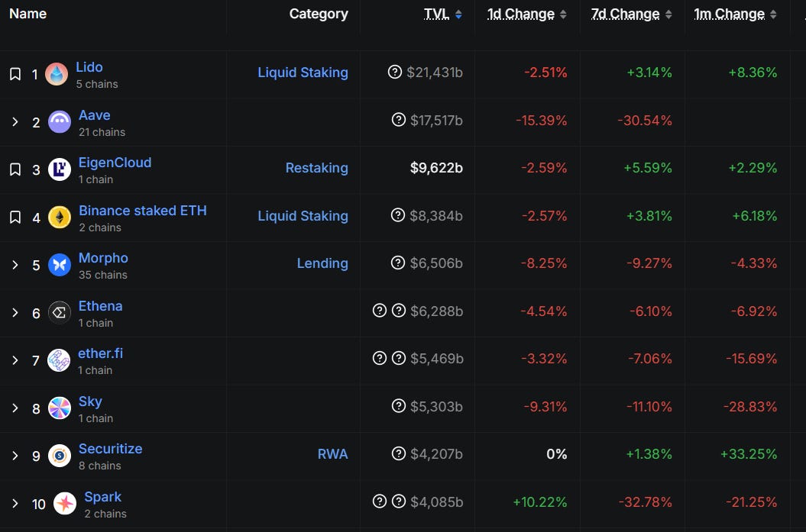Open help icon beside Sky TVL
Viewport: 806px width, 532px height.
click(x=398, y=406)
